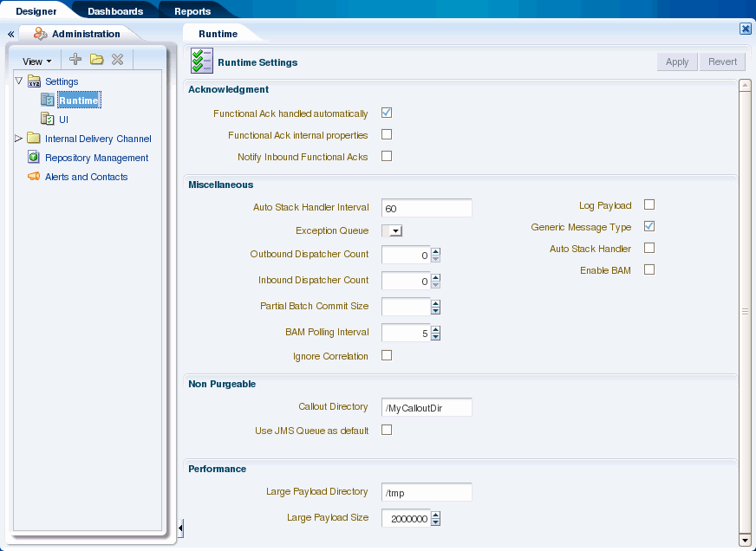The height and width of the screenshot is (551, 756).
Task: Click the Internal Delivery Channel folder icon
Action: (x=34, y=139)
